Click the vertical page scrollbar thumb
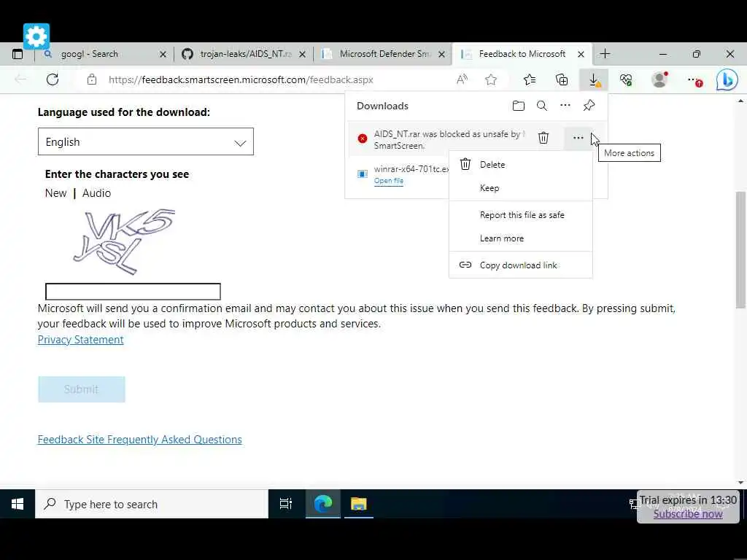The width and height of the screenshot is (747, 560). (740, 249)
